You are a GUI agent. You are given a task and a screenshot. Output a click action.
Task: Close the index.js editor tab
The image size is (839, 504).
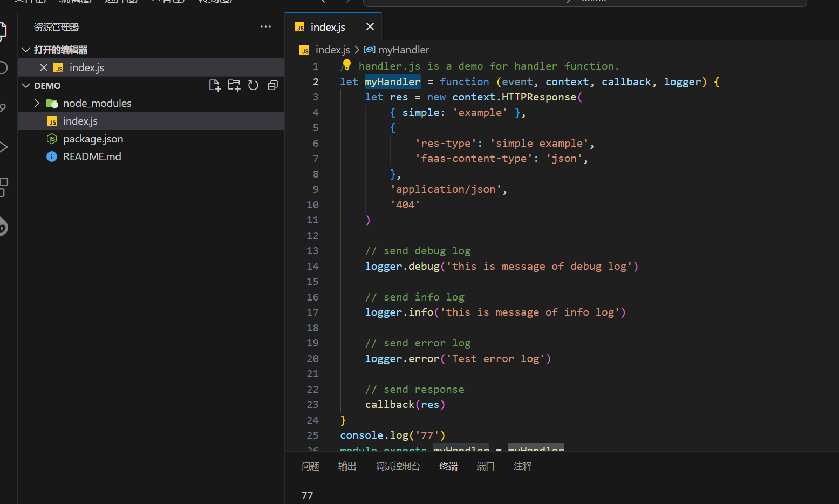point(370,26)
